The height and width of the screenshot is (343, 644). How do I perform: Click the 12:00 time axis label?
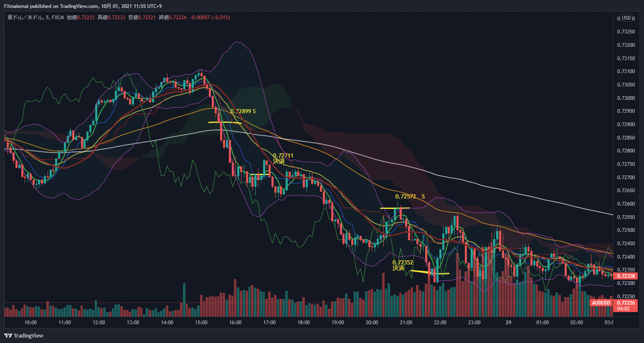99,323
